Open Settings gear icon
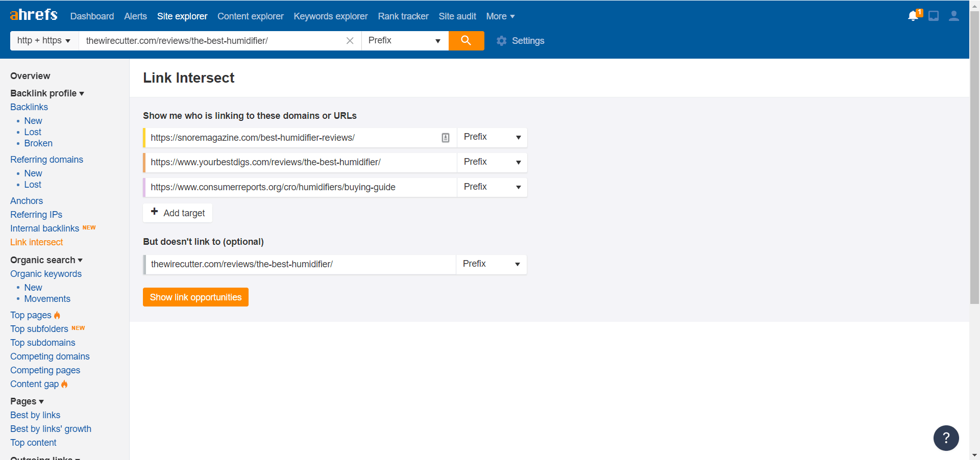This screenshot has height=460, width=980. pyautogui.click(x=501, y=41)
